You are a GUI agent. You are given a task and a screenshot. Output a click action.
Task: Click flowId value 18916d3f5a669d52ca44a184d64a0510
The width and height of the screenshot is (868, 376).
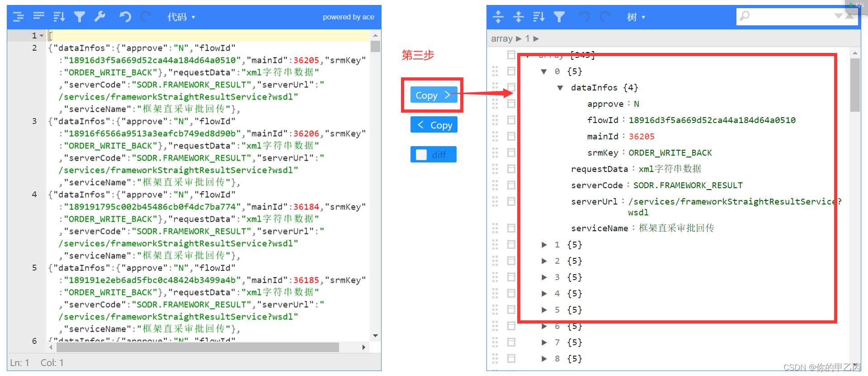(712, 120)
